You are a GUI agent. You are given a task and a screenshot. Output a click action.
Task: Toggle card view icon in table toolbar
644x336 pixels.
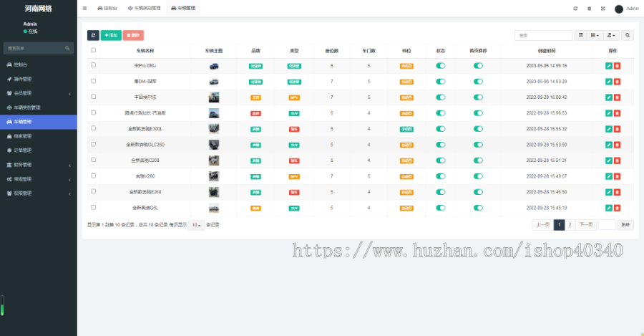(581, 35)
